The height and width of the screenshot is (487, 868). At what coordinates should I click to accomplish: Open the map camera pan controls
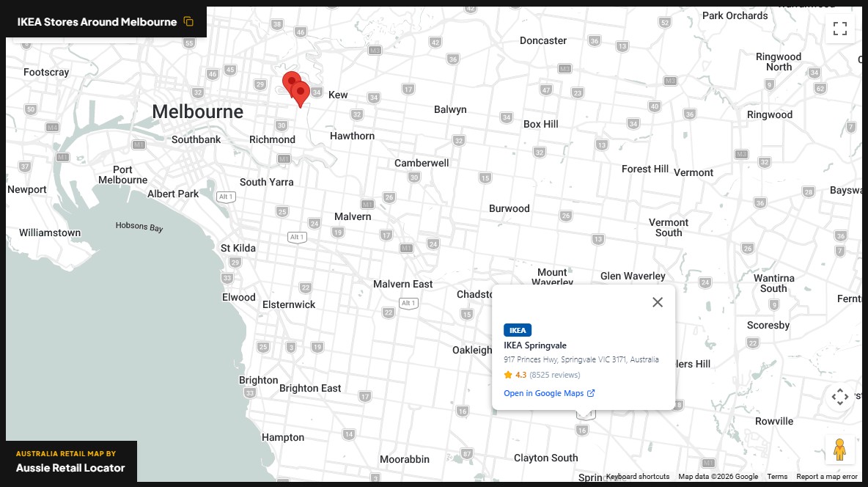[x=839, y=397]
